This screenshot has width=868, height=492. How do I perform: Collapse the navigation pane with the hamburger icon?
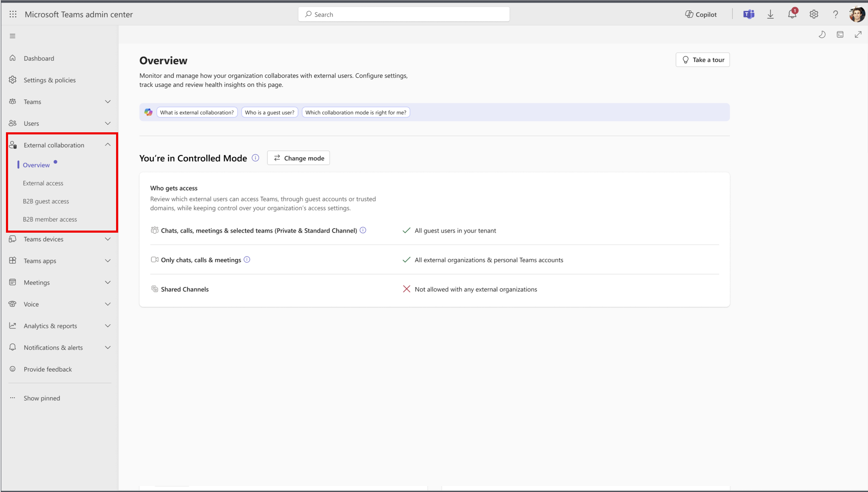(x=12, y=35)
